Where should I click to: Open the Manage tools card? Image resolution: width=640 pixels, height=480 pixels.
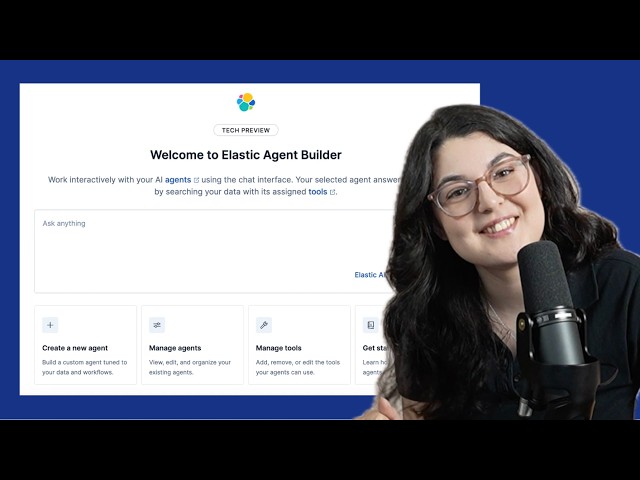coord(299,345)
